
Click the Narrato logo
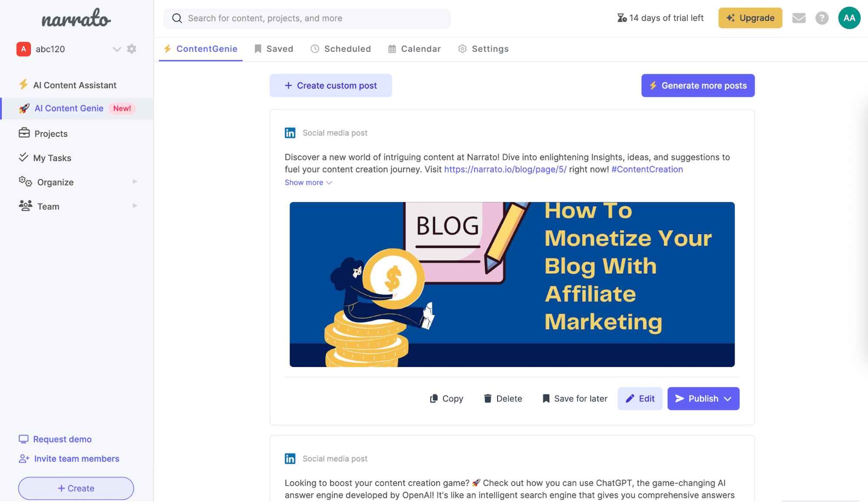pos(76,19)
